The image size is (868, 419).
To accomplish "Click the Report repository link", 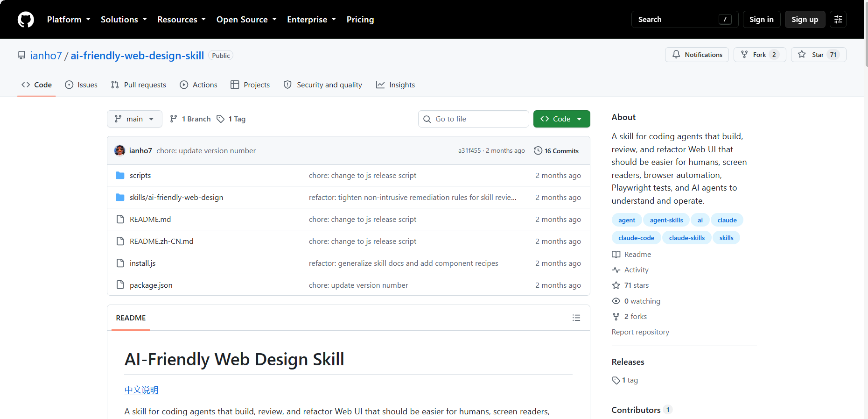I will pos(640,332).
